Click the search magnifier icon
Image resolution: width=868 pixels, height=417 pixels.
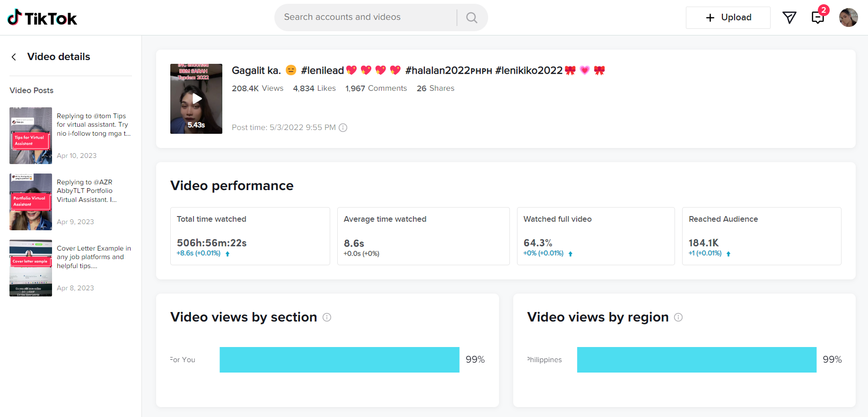[472, 17]
